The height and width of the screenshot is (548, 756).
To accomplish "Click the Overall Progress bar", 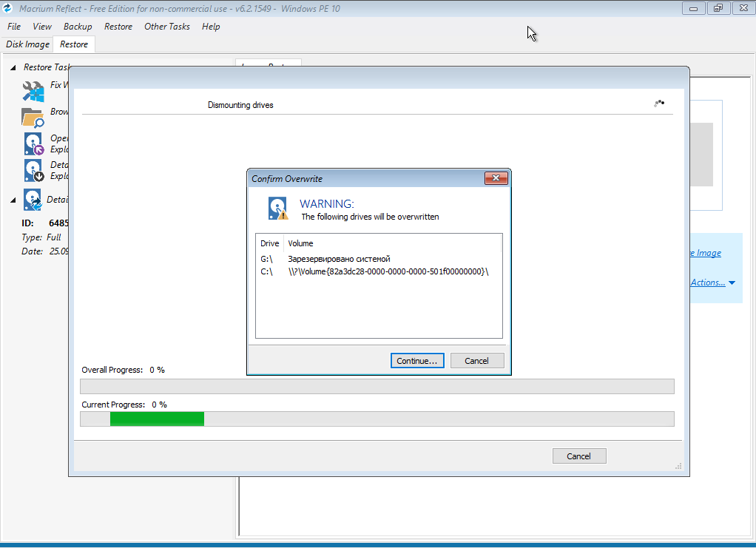I will pos(377,387).
